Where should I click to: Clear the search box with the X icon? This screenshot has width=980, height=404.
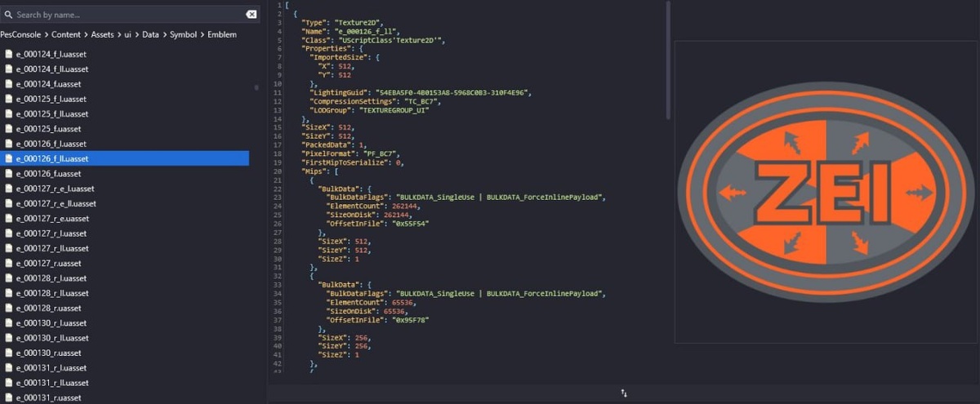coord(252,15)
